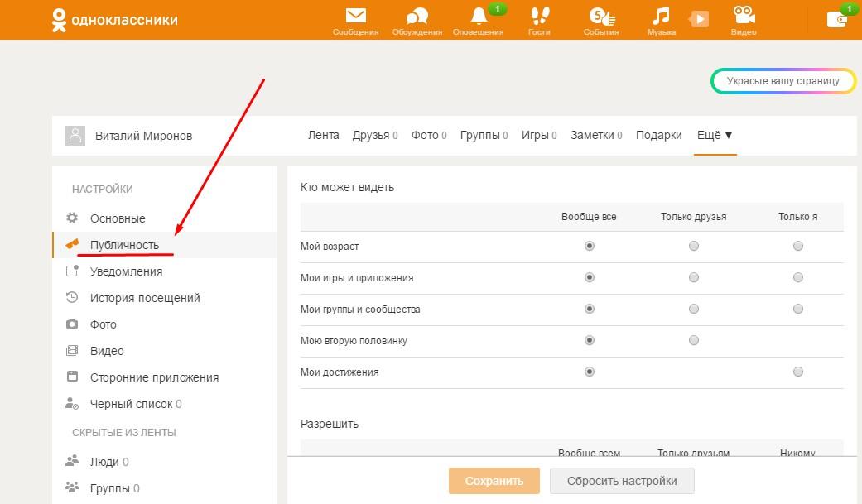This screenshot has width=862, height=504.
Task: Click the film icon beside Видео setting
Action: pos(72,350)
